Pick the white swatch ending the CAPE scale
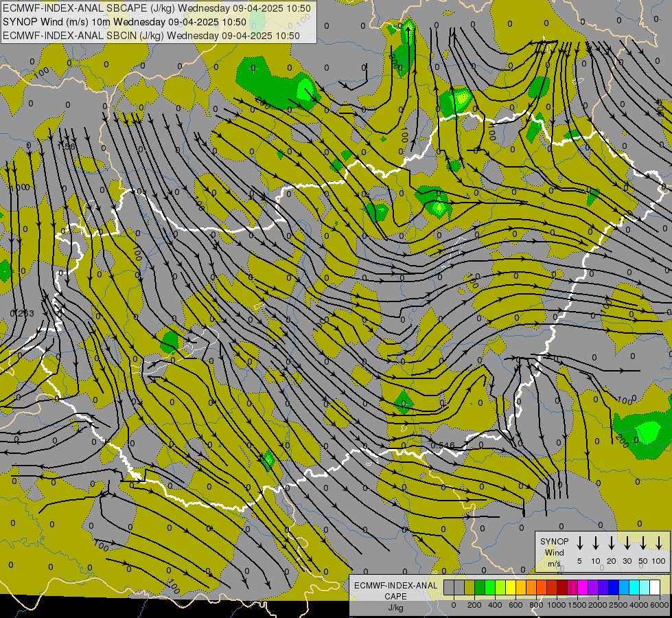Screen dimensions: 672x618 click(x=655, y=587)
